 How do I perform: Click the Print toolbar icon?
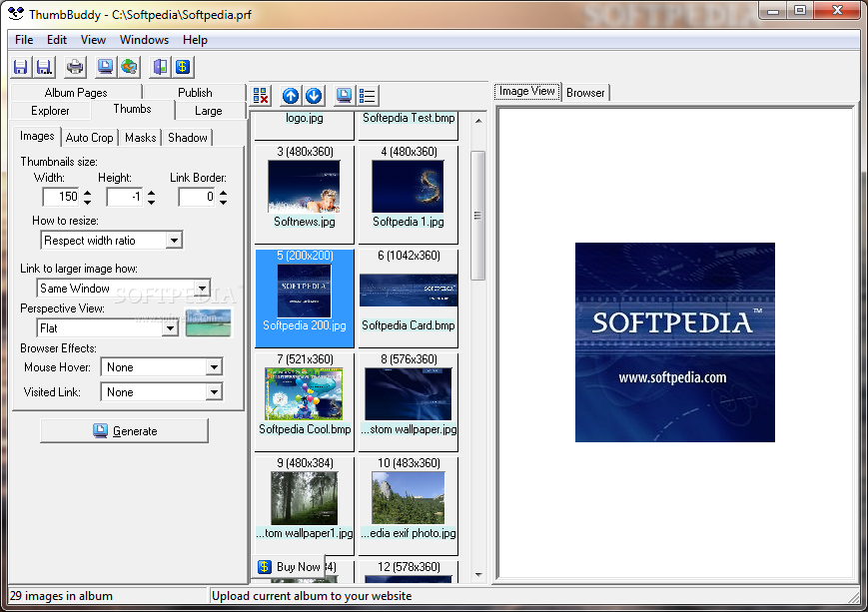coord(75,67)
